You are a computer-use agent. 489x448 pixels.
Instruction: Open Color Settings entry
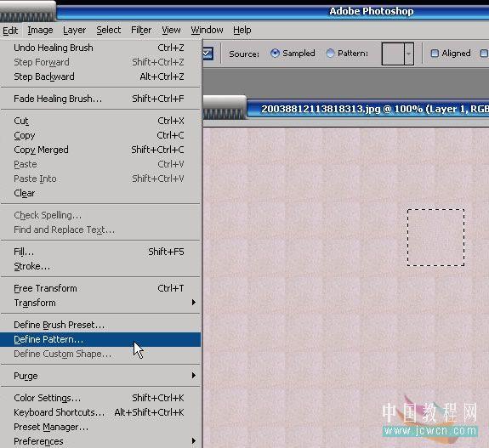[x=100, y=398]
